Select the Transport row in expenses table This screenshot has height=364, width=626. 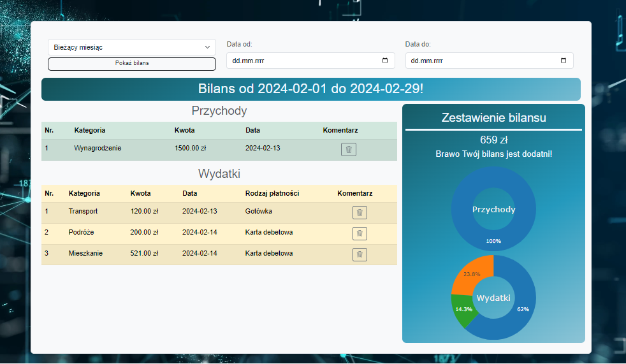[x=83, y=212]
